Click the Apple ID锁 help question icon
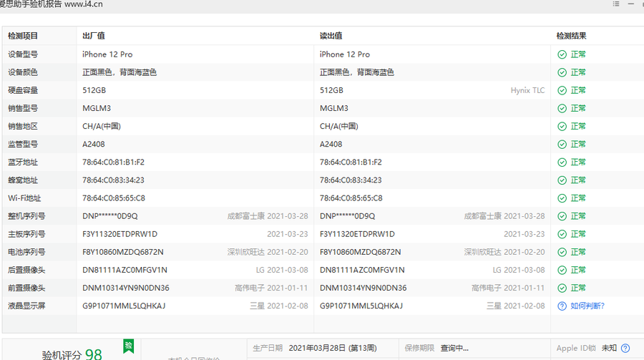The image size is (644, 360). pos(625,348)
